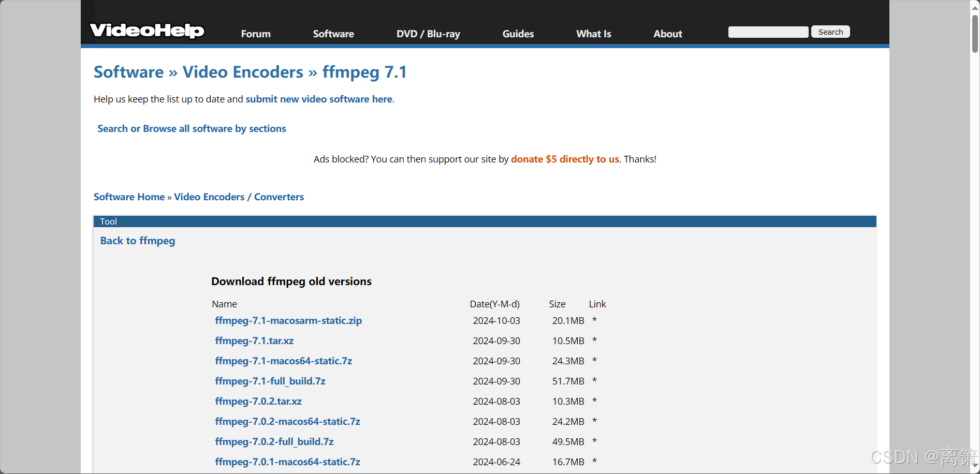This screenshot has width=980, height=474.
Task: Click the Date(Y-M-d) column header
Action: coord(494,304)
